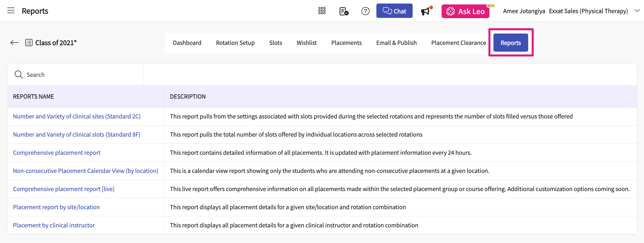Focus the reports Search field
Screen dimensions: 644x243
pyautogui.click(x=81, y=75)
